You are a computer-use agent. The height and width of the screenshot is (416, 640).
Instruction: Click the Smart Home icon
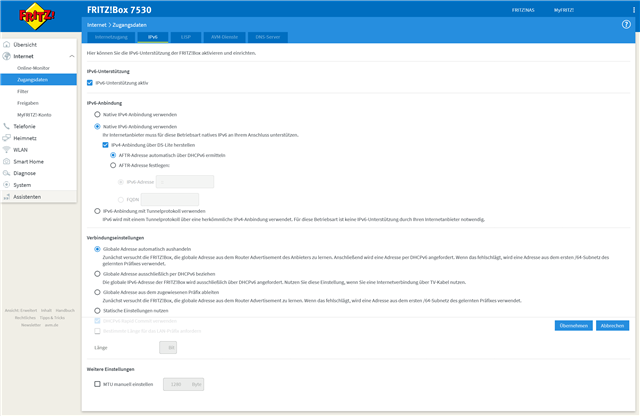click(7, 161)
